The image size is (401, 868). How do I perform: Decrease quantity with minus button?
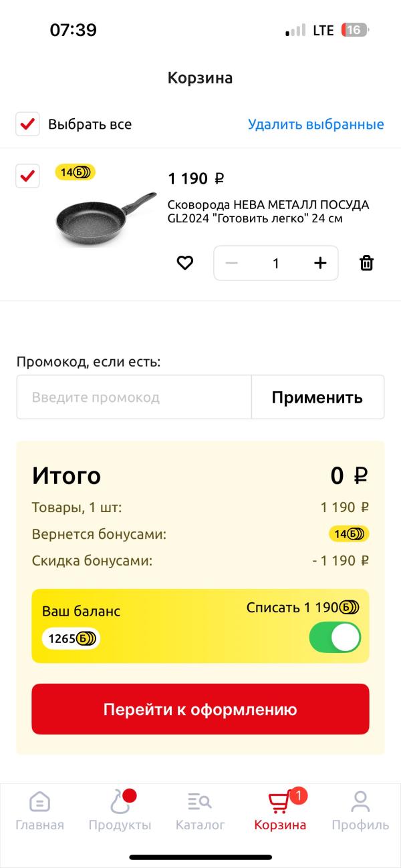tap(231, 263)
